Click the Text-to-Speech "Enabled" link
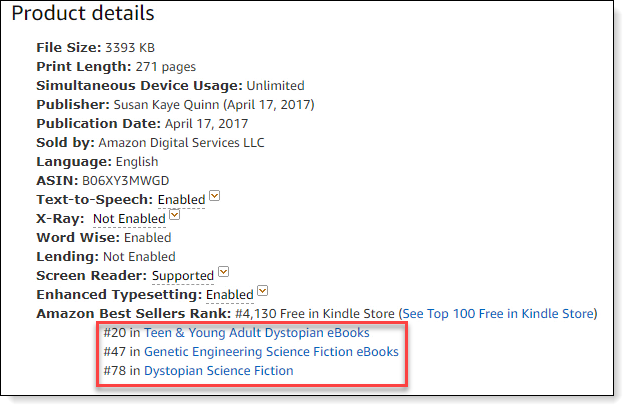This screenshot has height=411, width=629. pos(181,200)
